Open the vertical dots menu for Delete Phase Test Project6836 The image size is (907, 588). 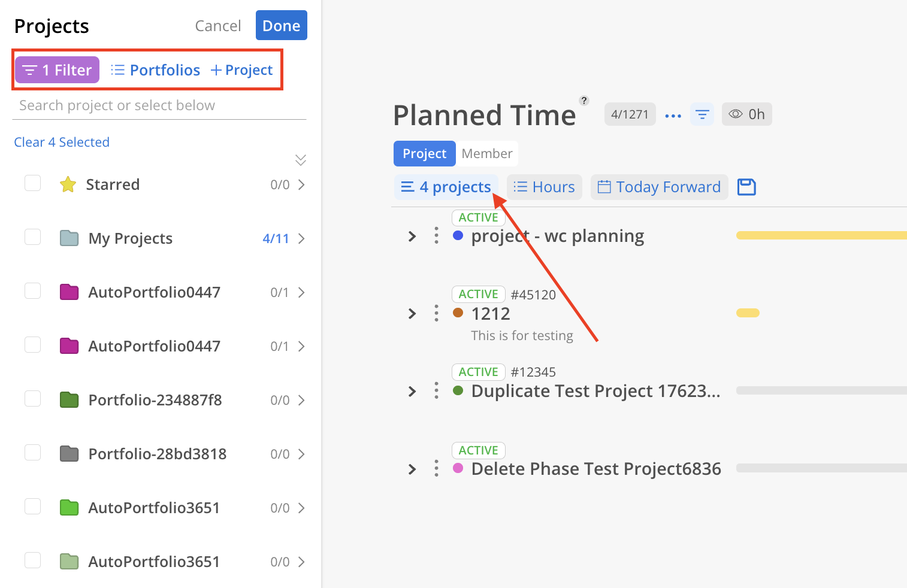[436, 468]
